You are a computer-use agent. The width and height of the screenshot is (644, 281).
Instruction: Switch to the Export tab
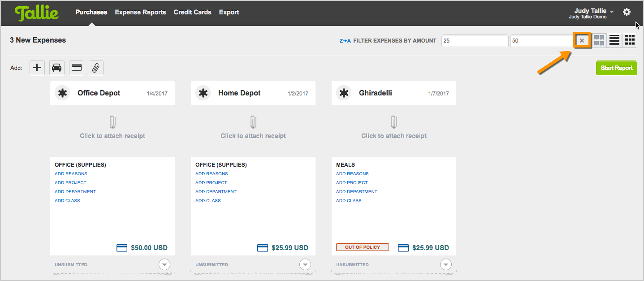tap(229, 12)
